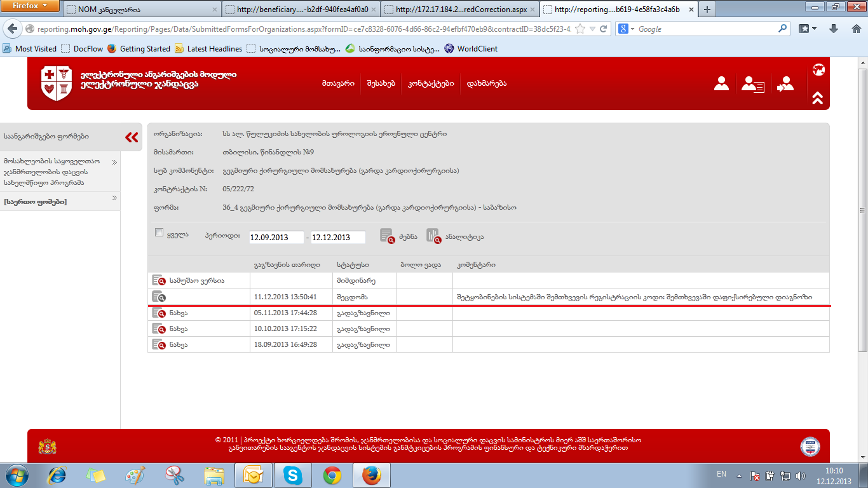The image size is (868, 488).
Task: Expand მოსახლეობის საყოველთაო ჯანმრთელობის sidebar item
Action: [115, 163]
